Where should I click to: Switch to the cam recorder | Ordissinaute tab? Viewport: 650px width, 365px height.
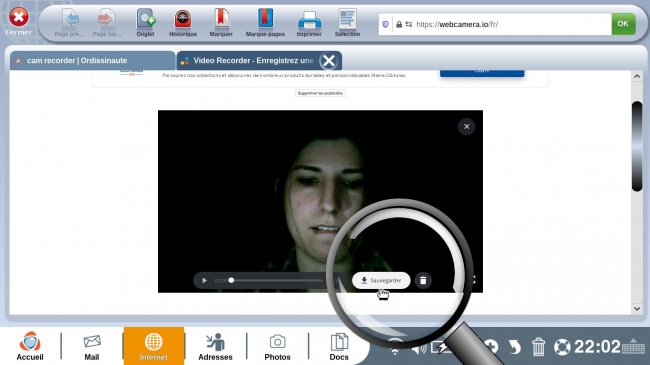click(92, 61)
